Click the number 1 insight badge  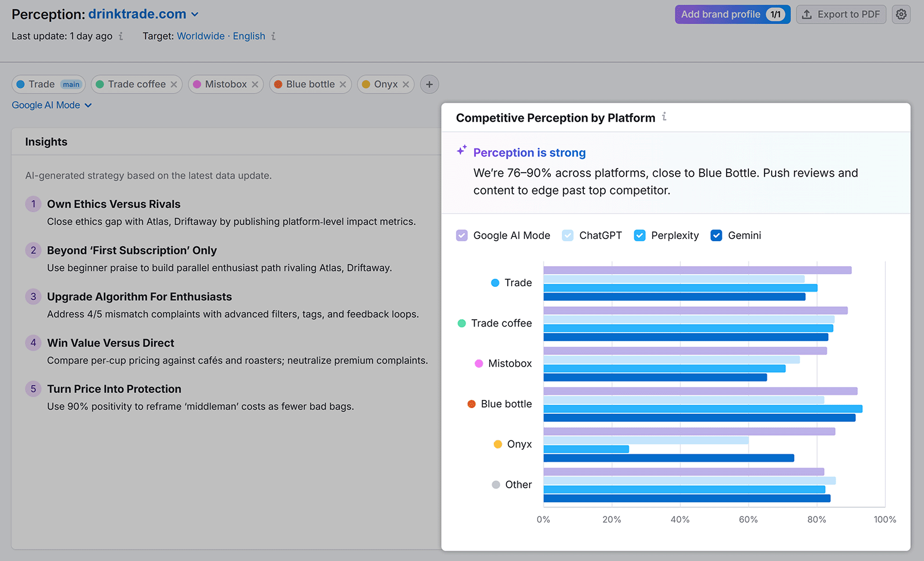click(33, 204)
